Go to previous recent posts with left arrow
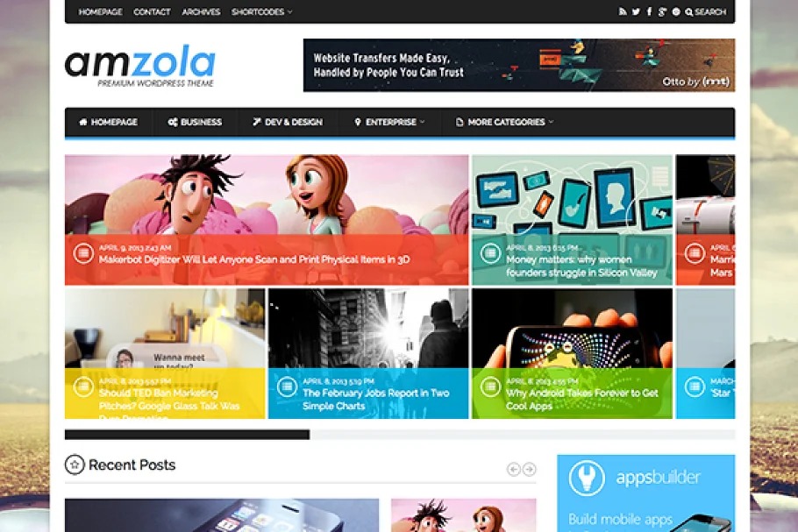 (514, 469)
